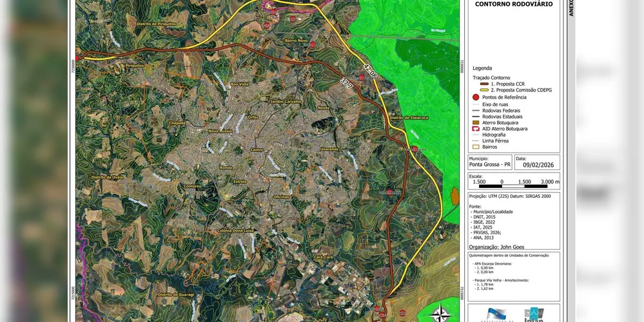The width and height of the screenshot is (644, 322).
Task: Click the Jardim Carvalho map label
Action: [x=286, y=101]
